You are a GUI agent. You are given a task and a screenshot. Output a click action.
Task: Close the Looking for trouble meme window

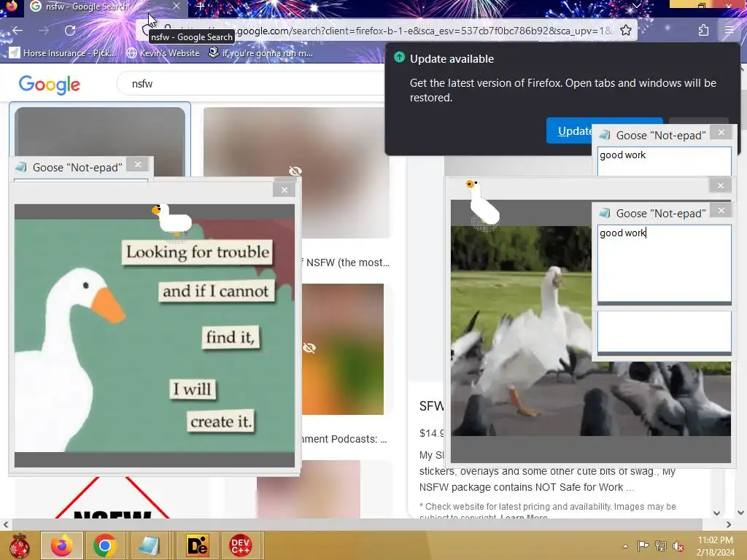click(x=285, y=190)
